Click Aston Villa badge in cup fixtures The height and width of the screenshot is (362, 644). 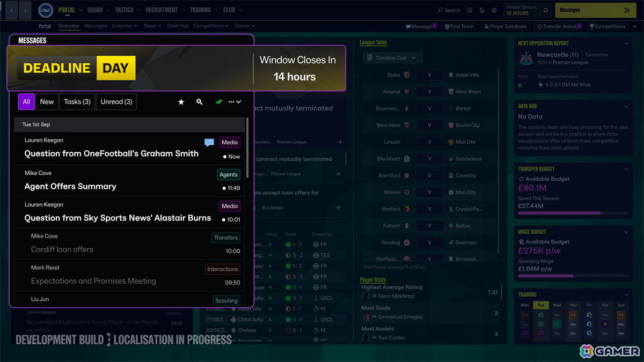451,75
